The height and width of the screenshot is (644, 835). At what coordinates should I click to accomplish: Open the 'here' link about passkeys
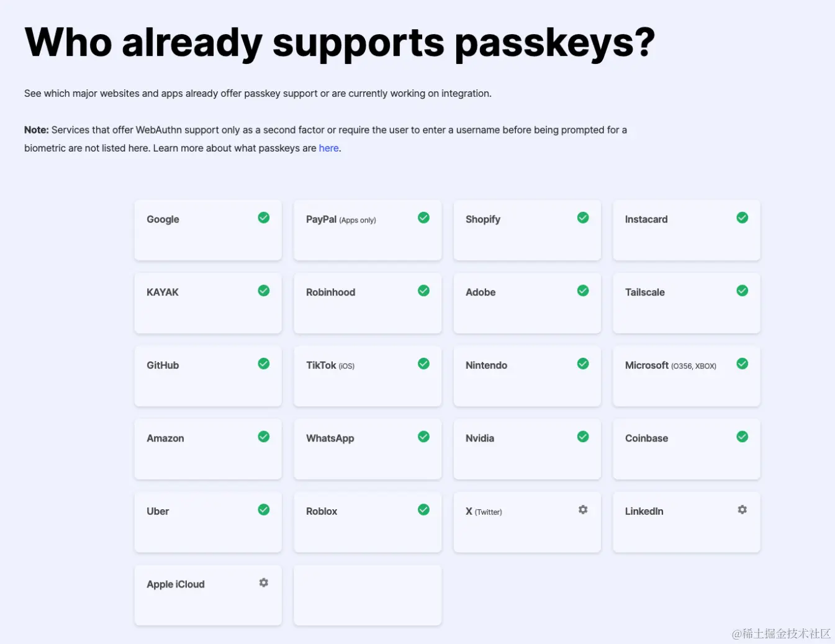(x=328, y=148)
